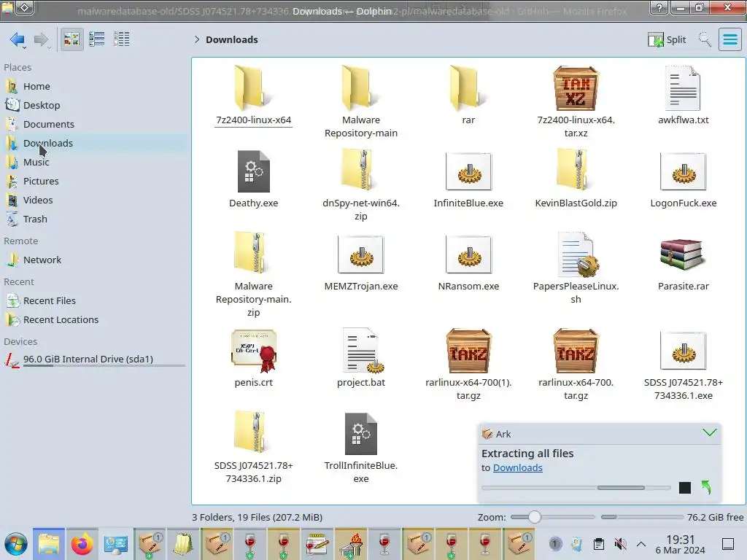The width and height of the screenshot is (747, 560).
Task: Select the KevinBlastGold.zip archive icon
Action: click(576, 171)
